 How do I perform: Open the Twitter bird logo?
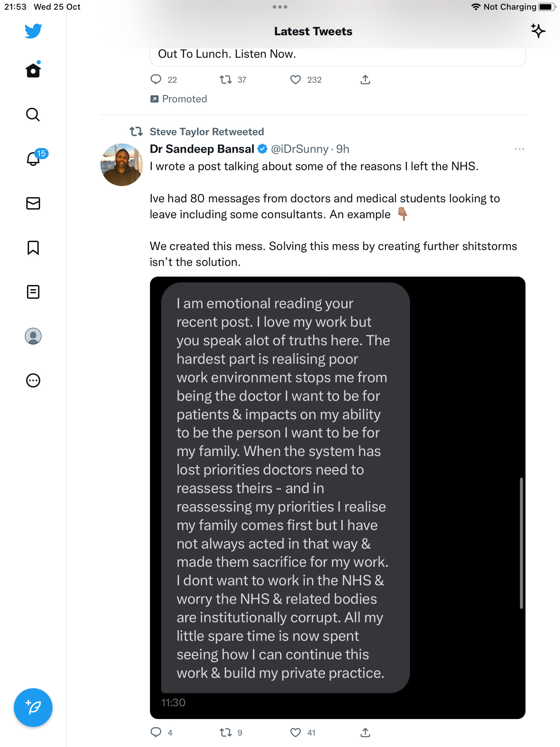(33, 31)
